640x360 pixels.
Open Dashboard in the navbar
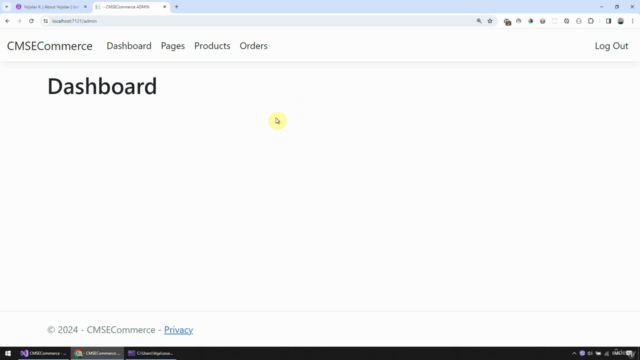tap(129, 46)
